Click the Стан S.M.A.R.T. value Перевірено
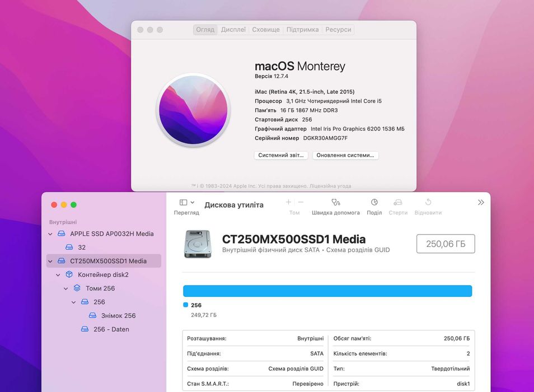The width and height of the screenshot is (534, 392). pos(308,384)
